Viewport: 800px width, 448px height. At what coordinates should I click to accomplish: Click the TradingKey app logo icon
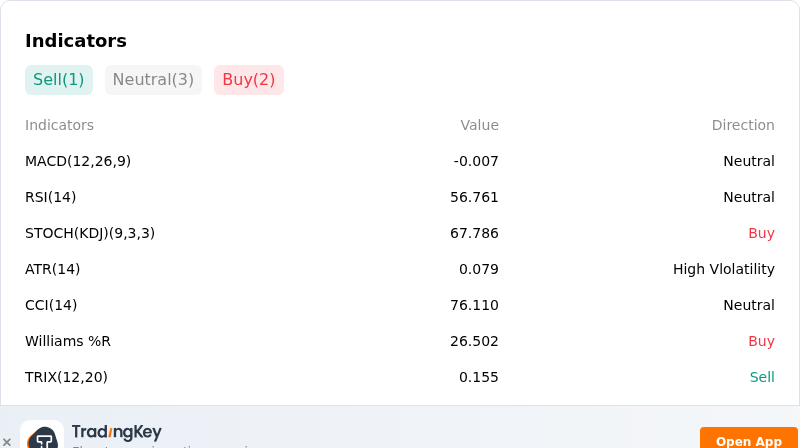(x=42, y=435)
